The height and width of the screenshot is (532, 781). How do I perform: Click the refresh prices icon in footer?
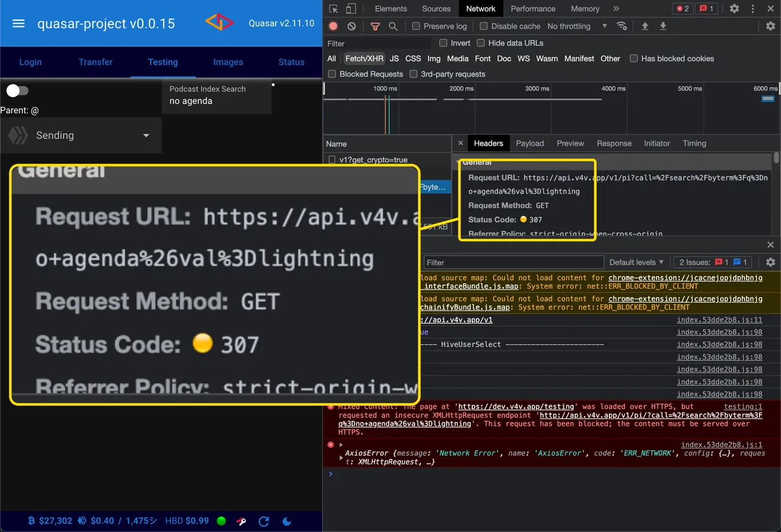click(264, 521)
